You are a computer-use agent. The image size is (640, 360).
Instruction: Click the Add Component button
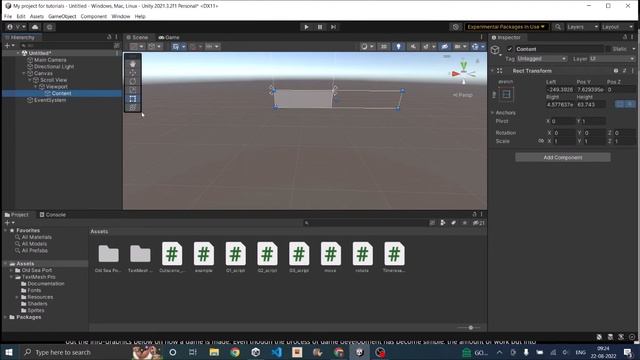[563, 157]
